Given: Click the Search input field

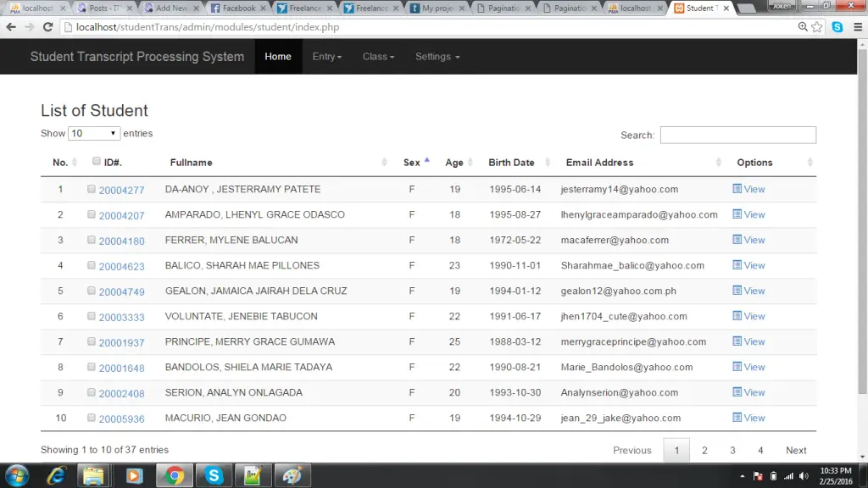Looking at the screenshot, I should 737,135.
